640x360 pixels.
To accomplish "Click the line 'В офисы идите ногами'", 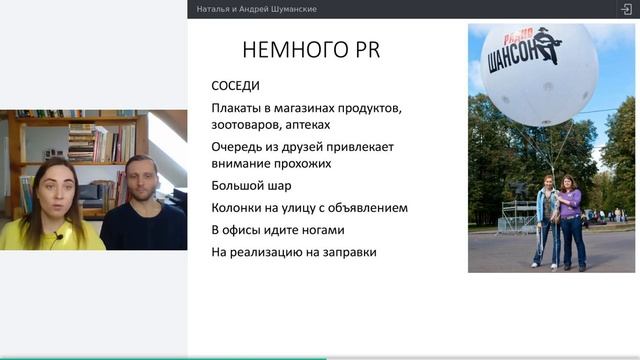I will (x=278, y=230).
